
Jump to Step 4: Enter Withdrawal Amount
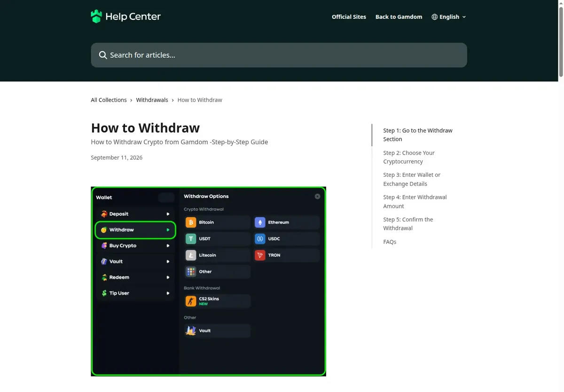tap(415, 202)
